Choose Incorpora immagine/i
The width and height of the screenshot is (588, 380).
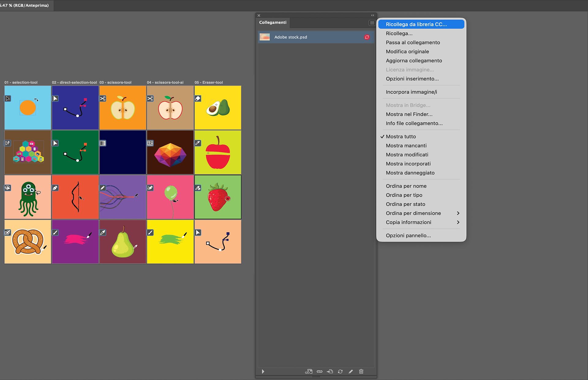[x=421, y=92]
